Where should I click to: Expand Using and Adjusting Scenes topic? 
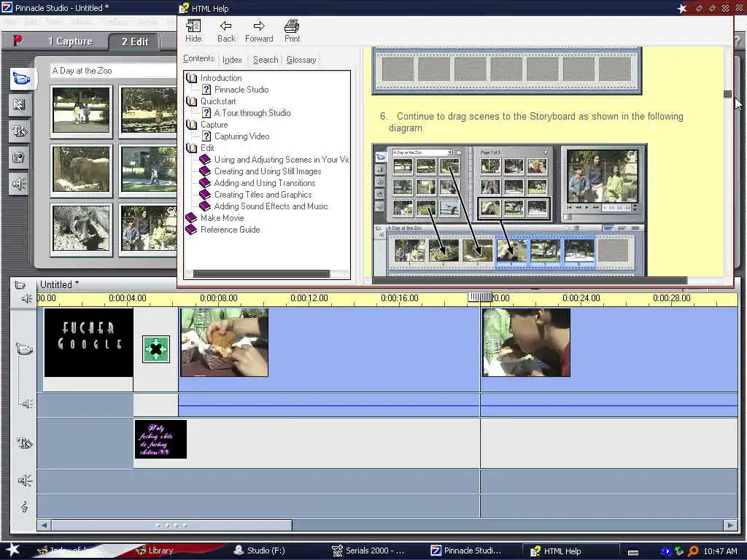(x=282, y=160)
